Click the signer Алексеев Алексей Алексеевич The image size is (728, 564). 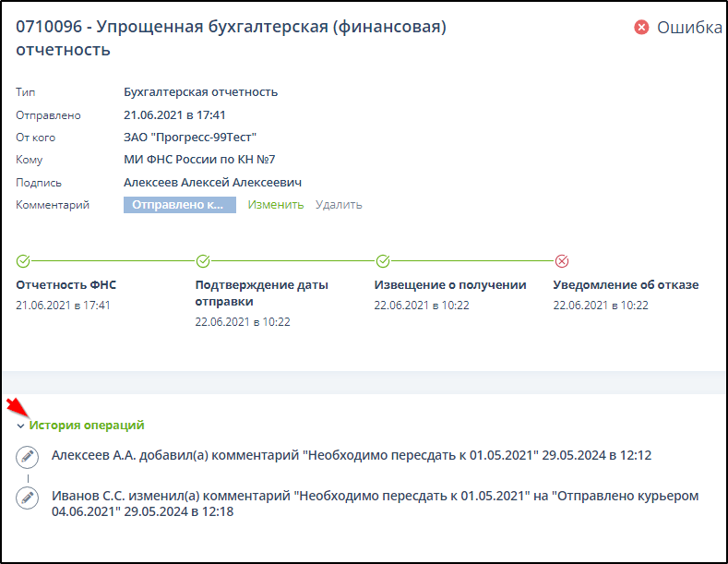pyautogui.click(x=212, y=183)
